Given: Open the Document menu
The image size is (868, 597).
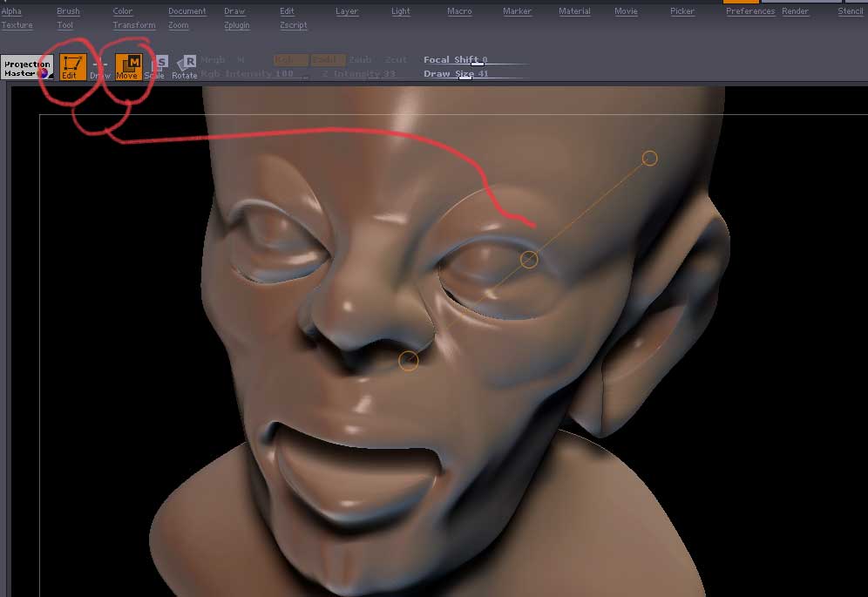Looking at the screenshot, I should 187,11.
